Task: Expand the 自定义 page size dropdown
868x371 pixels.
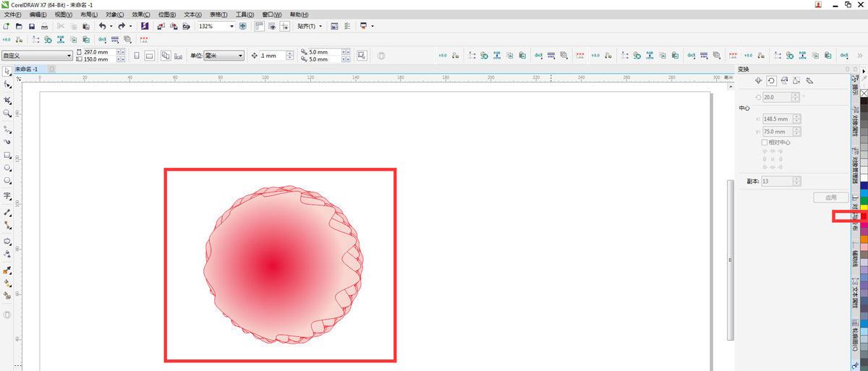Action: point(69,56)
